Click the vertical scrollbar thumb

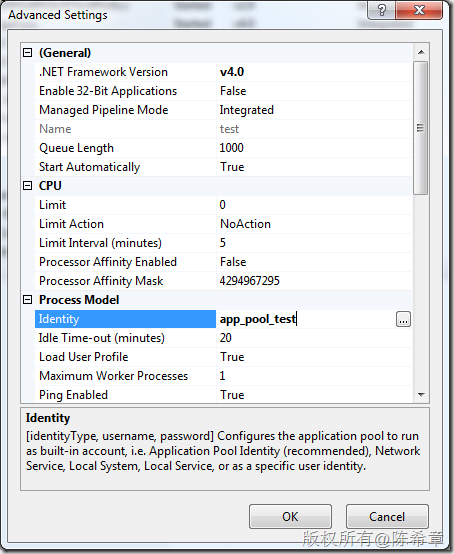pos(421,128)
